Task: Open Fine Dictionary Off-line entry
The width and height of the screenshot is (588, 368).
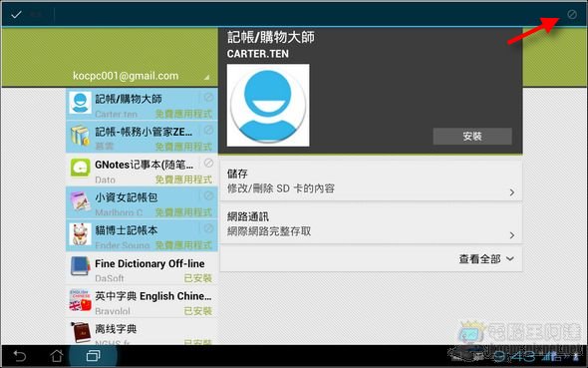Action: (x=142, y=268)
